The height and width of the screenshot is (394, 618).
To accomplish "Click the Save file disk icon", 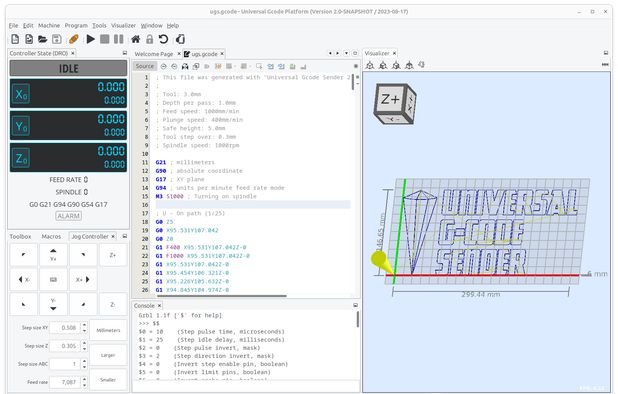I will click(x=56, y=39).
